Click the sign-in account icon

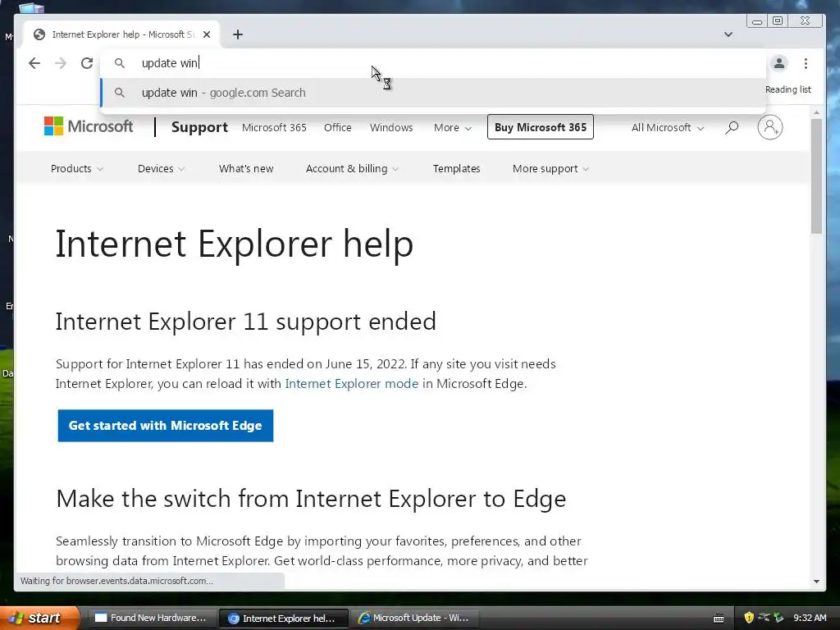(x=769, y=127)
